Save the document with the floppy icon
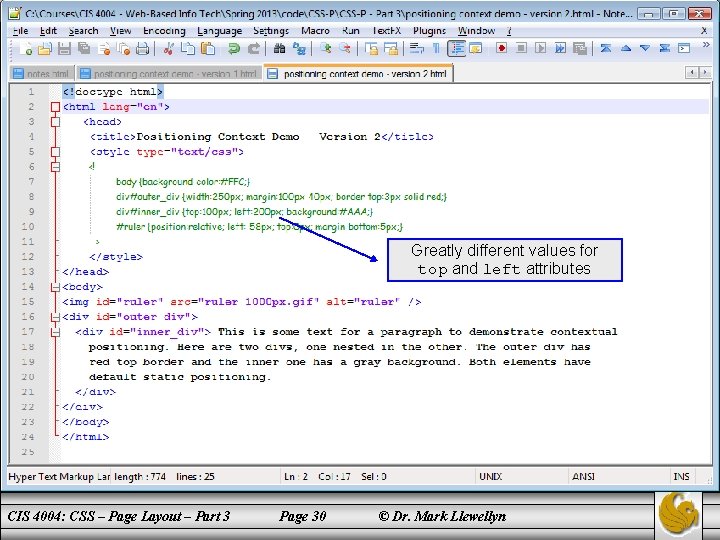The height and width of the screenshot is (540, 720). click(64, 48)
